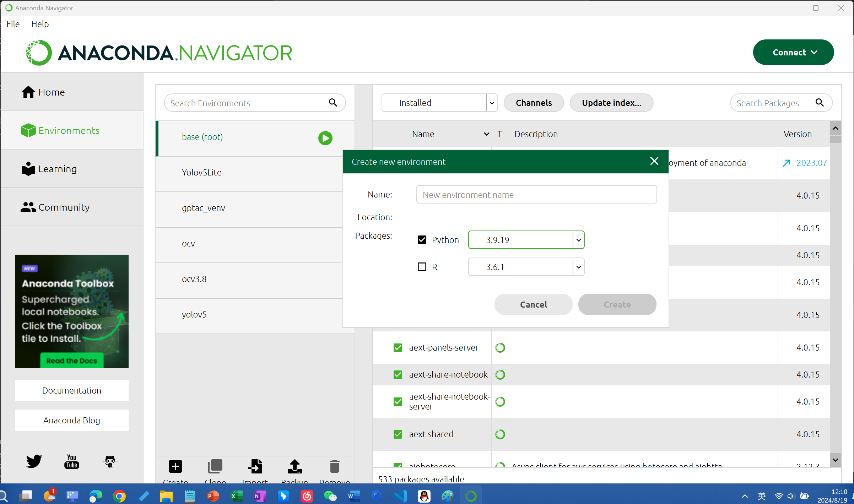Open the Twitter link icon
Screen dimensions: 854x504
pos(34,461)
